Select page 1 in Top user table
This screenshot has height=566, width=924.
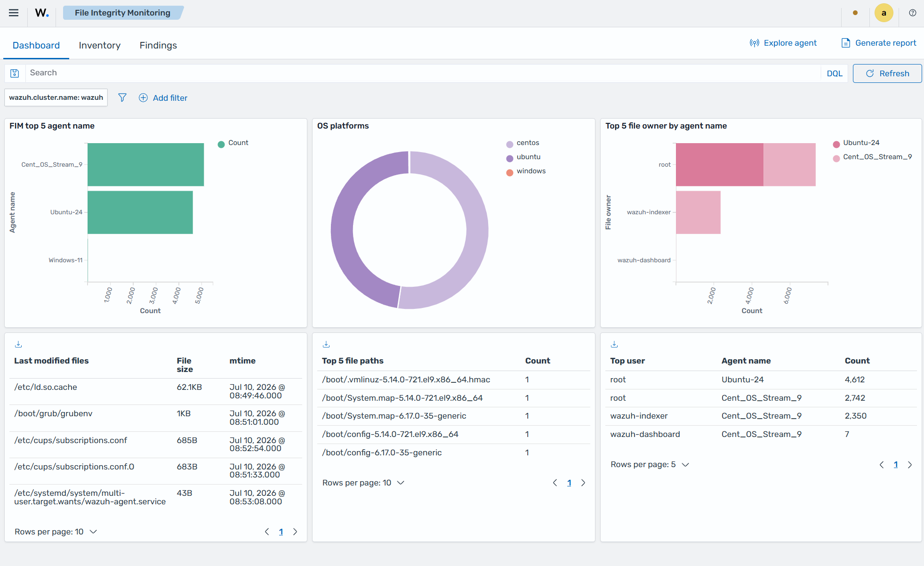pos(896,465)
